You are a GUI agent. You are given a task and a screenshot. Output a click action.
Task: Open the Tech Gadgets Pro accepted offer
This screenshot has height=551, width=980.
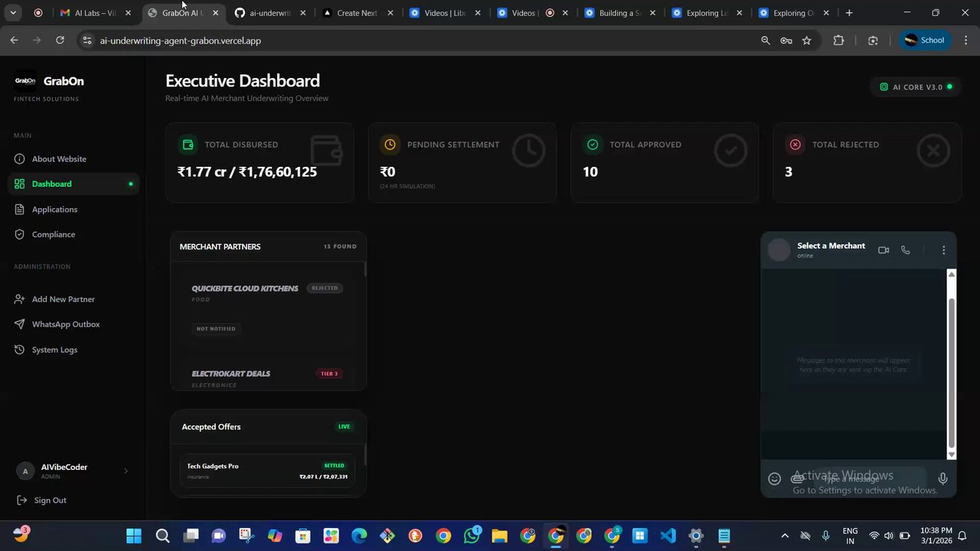pyautogui.click(x=267, y=471)
